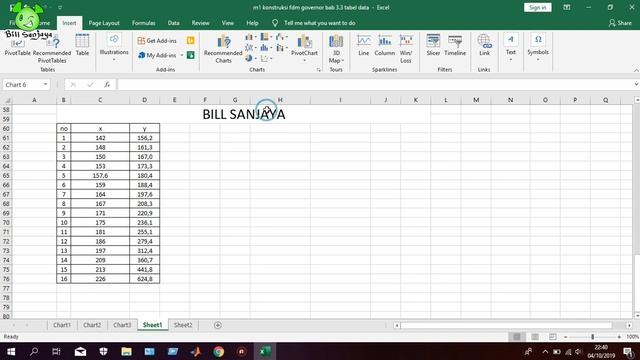Open Recommended Charts
Image resolution: width=640 pixels, height=360 pixels.
click(x=223, y=49)
